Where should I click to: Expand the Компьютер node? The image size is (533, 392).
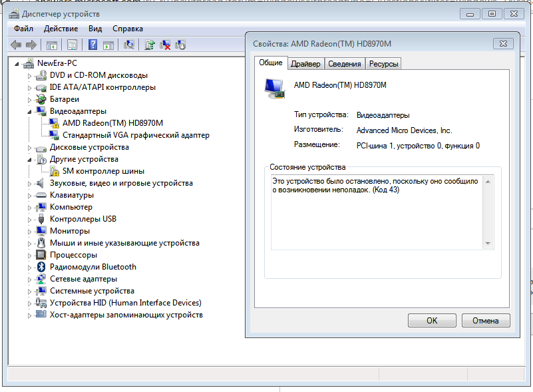[29, 208]
